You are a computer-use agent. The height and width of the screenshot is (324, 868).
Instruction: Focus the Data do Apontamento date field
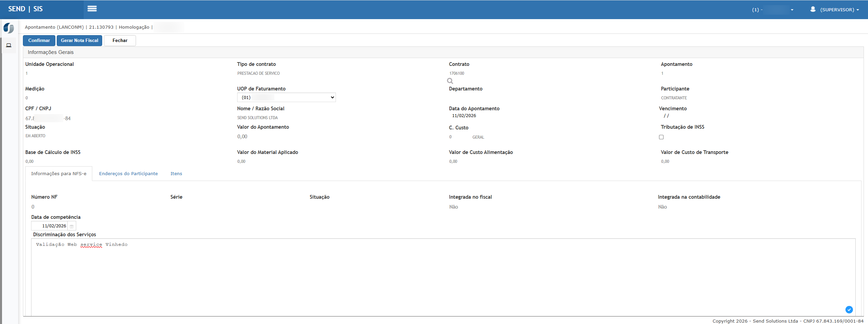coord(464,116)
